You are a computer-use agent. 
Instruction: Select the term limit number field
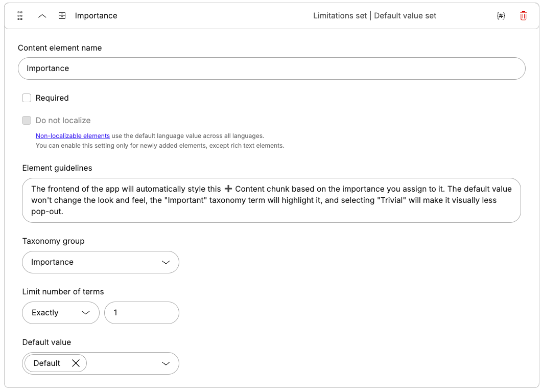pyautogui.click(x=142, y=313)
